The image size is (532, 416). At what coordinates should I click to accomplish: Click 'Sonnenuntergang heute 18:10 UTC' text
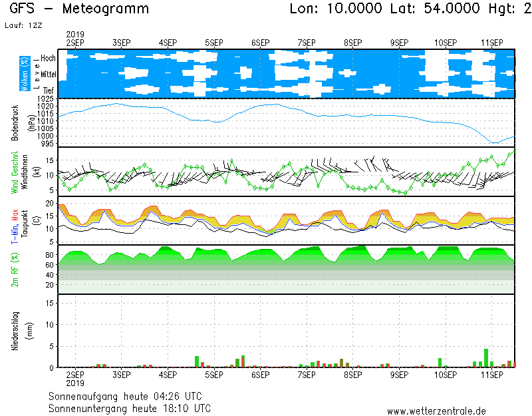(130, 408)
